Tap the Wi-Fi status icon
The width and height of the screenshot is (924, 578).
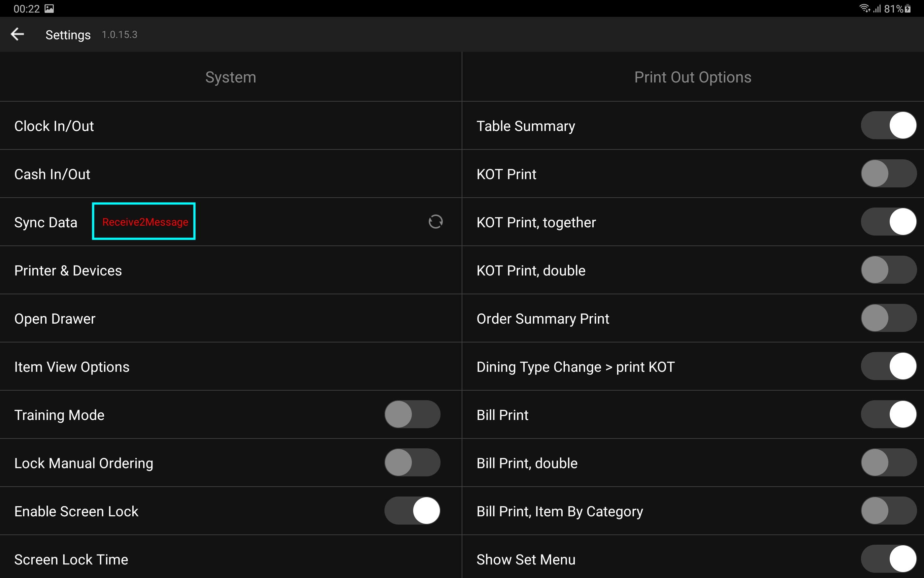pyautogui.click(x=864, y=8)
